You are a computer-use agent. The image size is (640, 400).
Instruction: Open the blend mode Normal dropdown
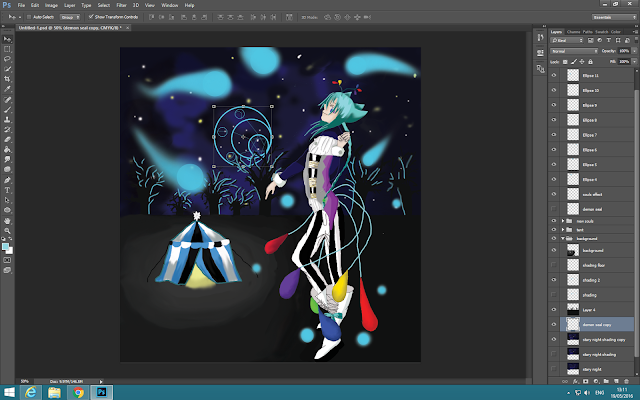pyautogui.click(x=574, y=51)
